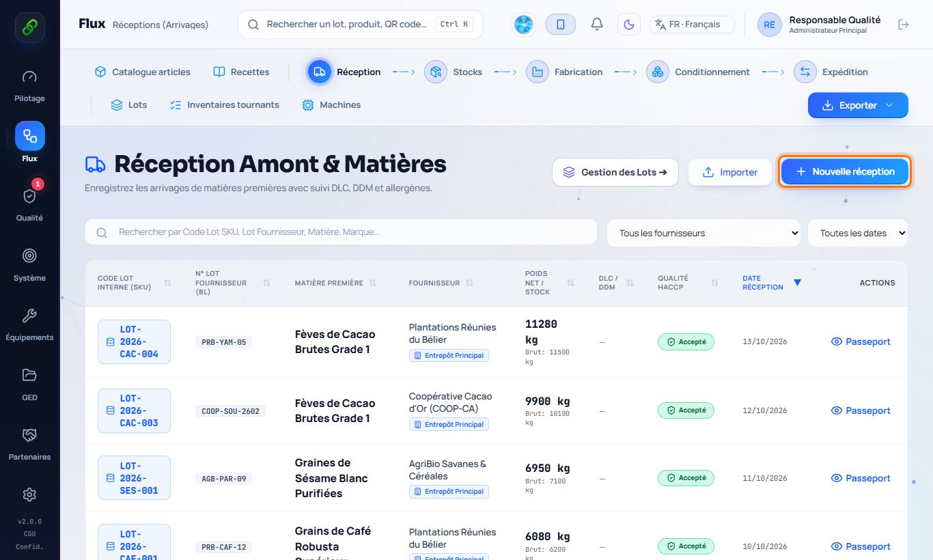933x560 pixels.
Task: Go to Recettes tab
Action: point(241,72)
